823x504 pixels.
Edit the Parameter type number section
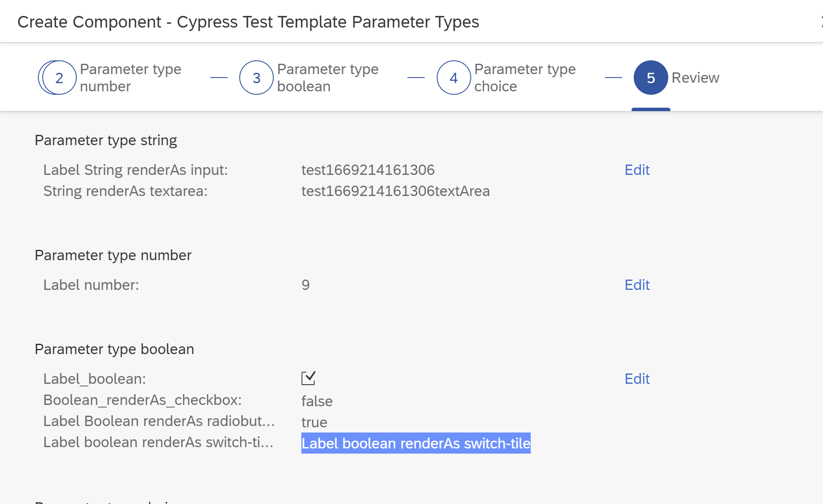[x=637, y=285]
